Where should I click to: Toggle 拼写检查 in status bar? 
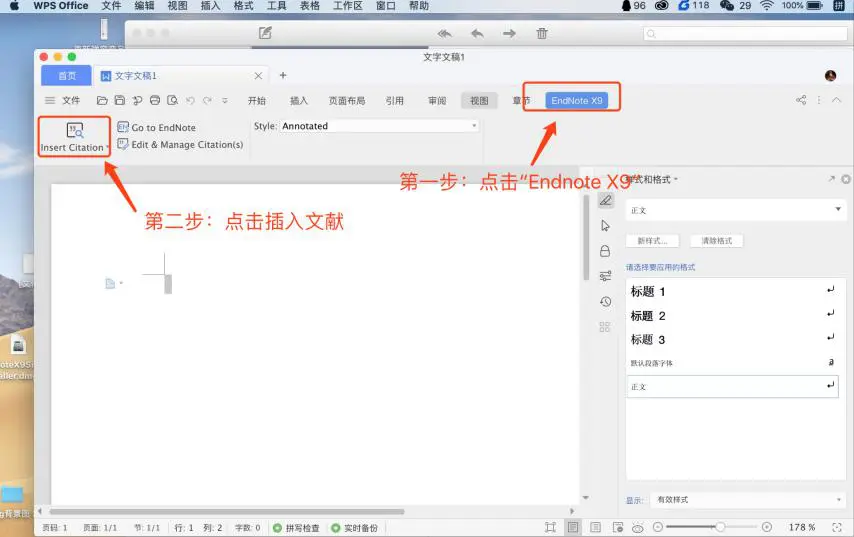(296, 528)
